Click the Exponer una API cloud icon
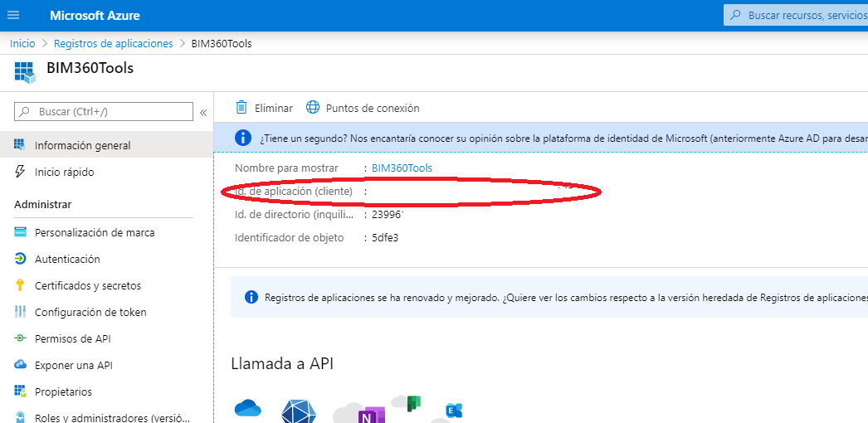868x423 pixels. tap(20, 364)
